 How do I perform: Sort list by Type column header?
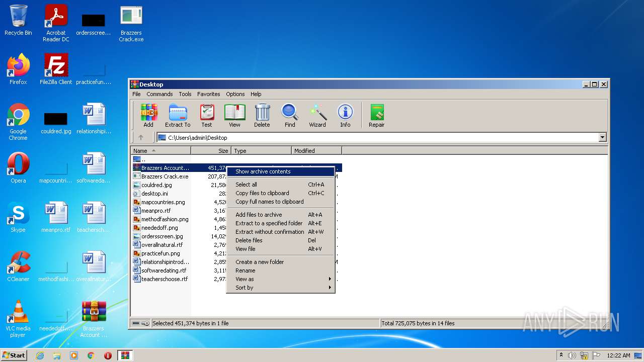pos(261,150)
